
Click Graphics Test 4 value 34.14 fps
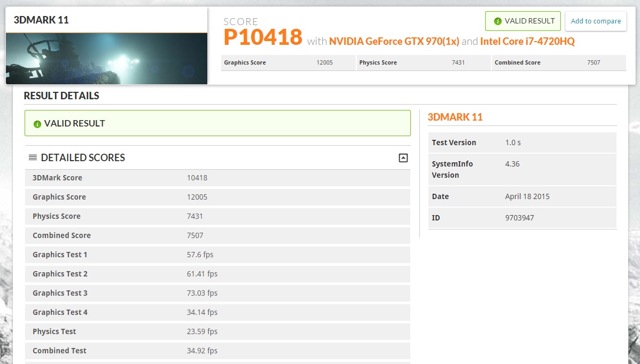coord(202,312)
